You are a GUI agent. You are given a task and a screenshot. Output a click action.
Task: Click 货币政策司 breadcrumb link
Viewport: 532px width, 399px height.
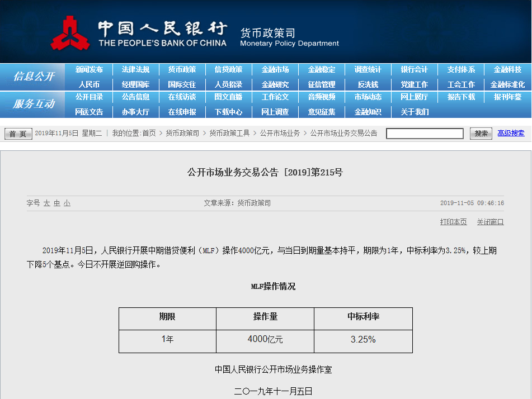coord(182,133)
